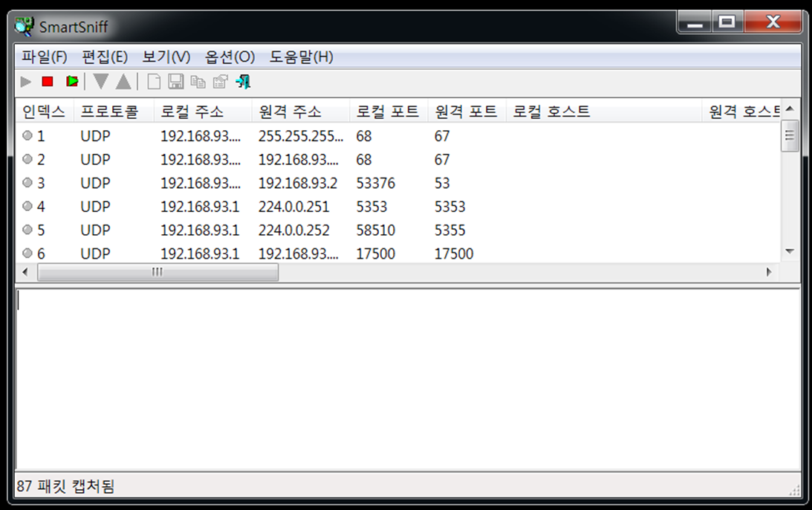Viewport: 812px width, 510px height.
Task: Open the 보기(V) menu
Action: (166, 57)
